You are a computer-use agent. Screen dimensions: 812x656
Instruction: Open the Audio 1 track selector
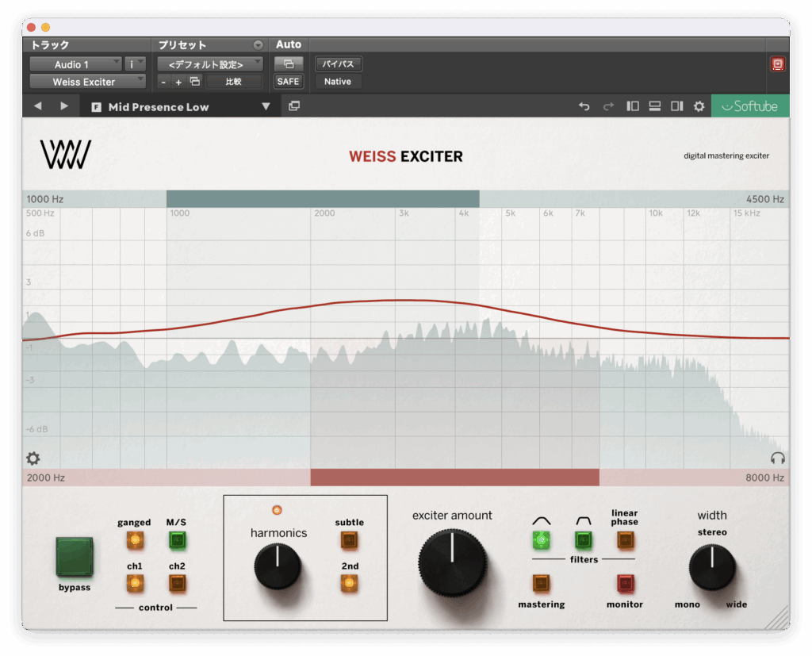[x=75, y=64]
